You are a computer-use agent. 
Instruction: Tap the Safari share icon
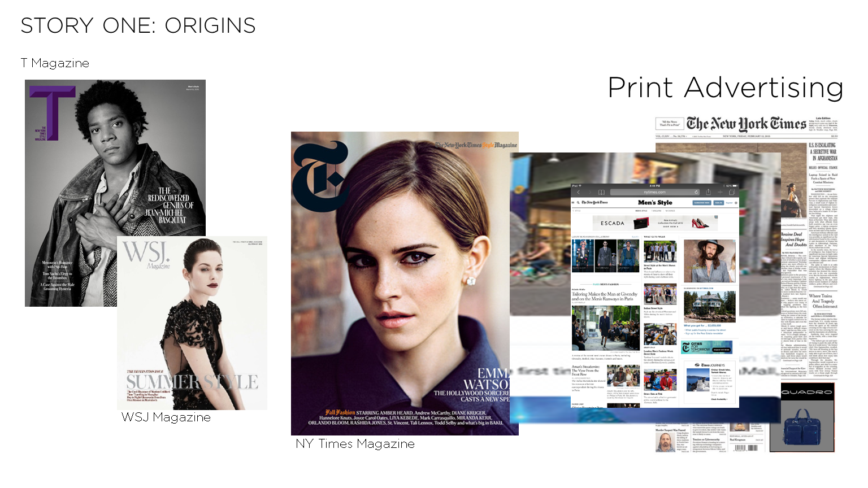pyautogui.click(x=708, y=191)
